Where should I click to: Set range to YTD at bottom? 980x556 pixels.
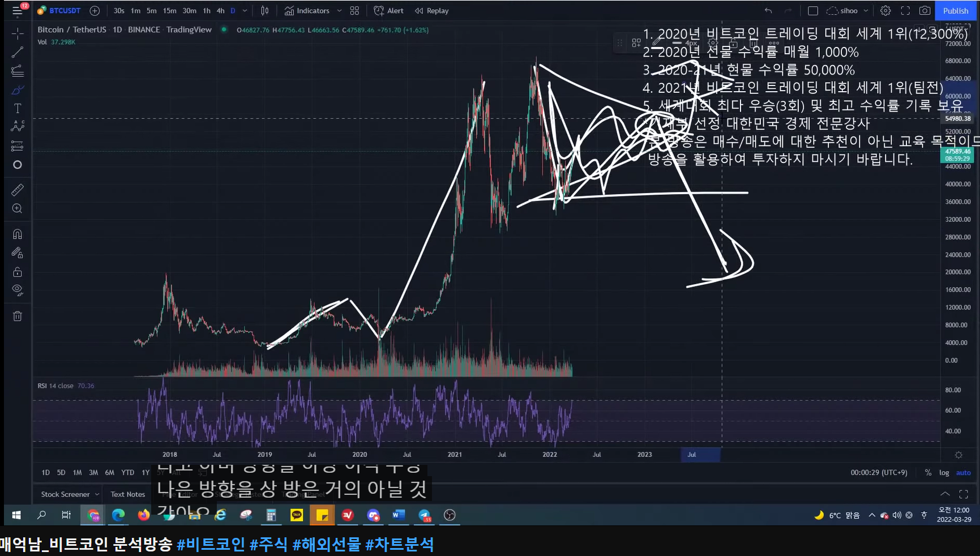coord(128,472)
